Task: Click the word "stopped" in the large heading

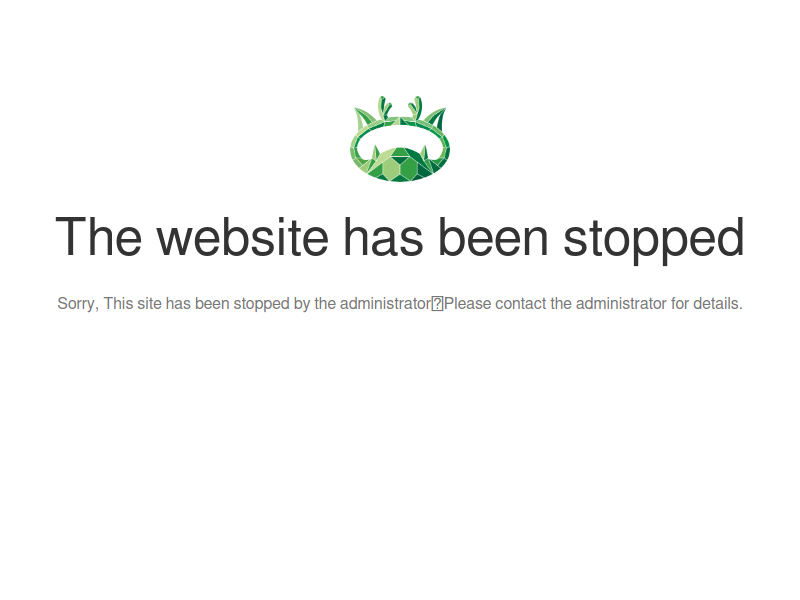Action: 654,240
